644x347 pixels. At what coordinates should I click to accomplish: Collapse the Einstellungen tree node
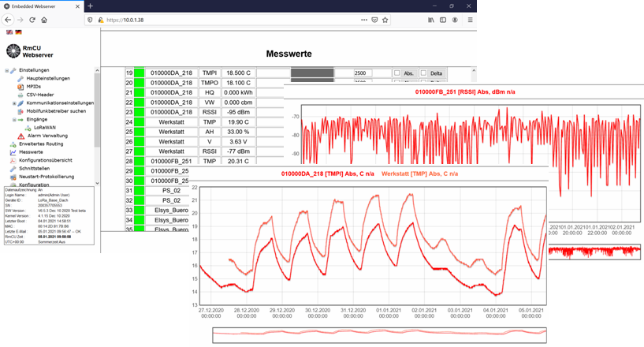point(6,70)
